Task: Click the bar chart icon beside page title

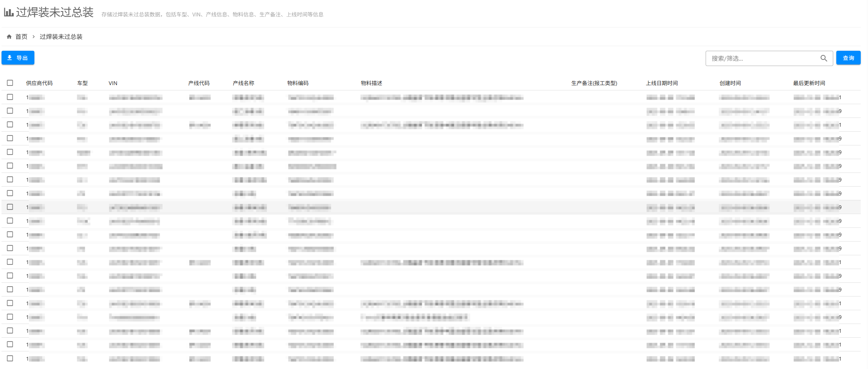Action: pos(9,12)
